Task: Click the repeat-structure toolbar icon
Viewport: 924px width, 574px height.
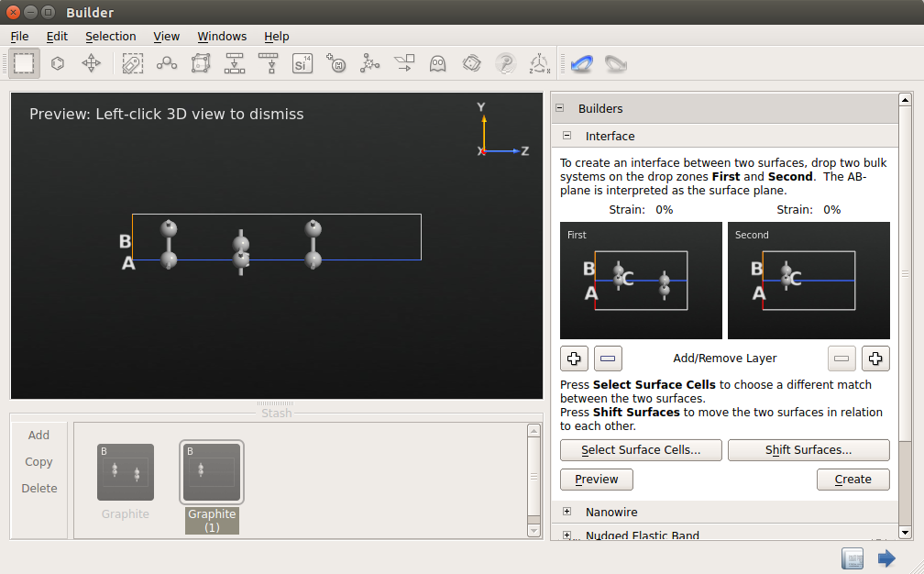Action: [x=235, y=63]
